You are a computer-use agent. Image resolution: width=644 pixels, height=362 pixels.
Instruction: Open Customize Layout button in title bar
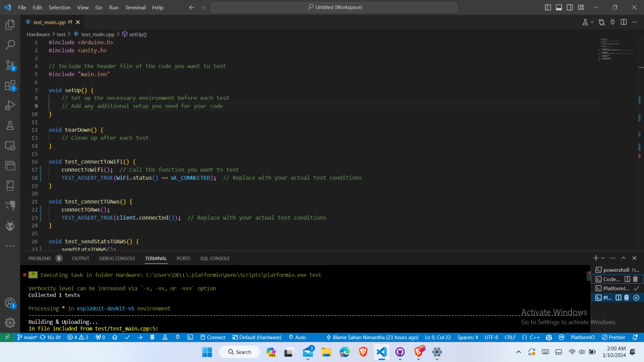click(x=581, y=7)
